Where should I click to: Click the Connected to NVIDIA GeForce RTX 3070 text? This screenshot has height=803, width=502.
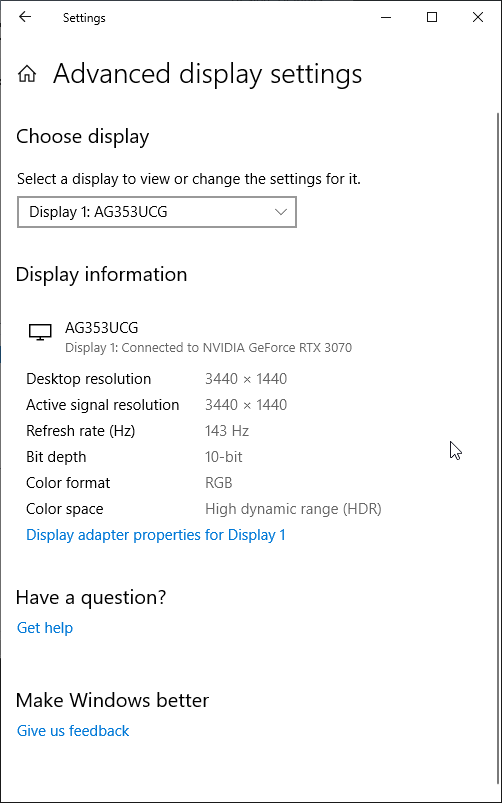[237, 348]
